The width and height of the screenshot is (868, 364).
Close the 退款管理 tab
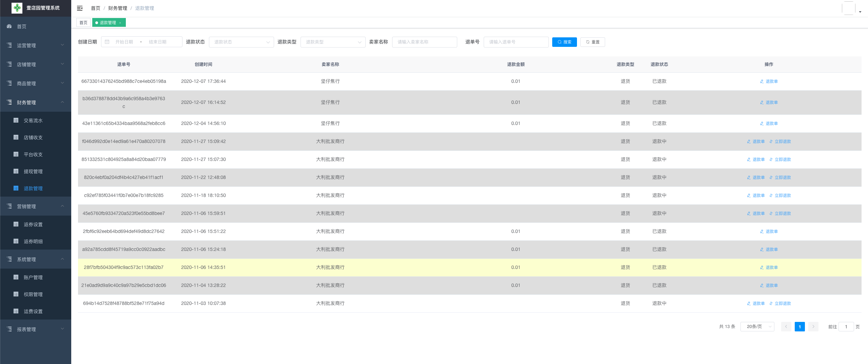120,23
